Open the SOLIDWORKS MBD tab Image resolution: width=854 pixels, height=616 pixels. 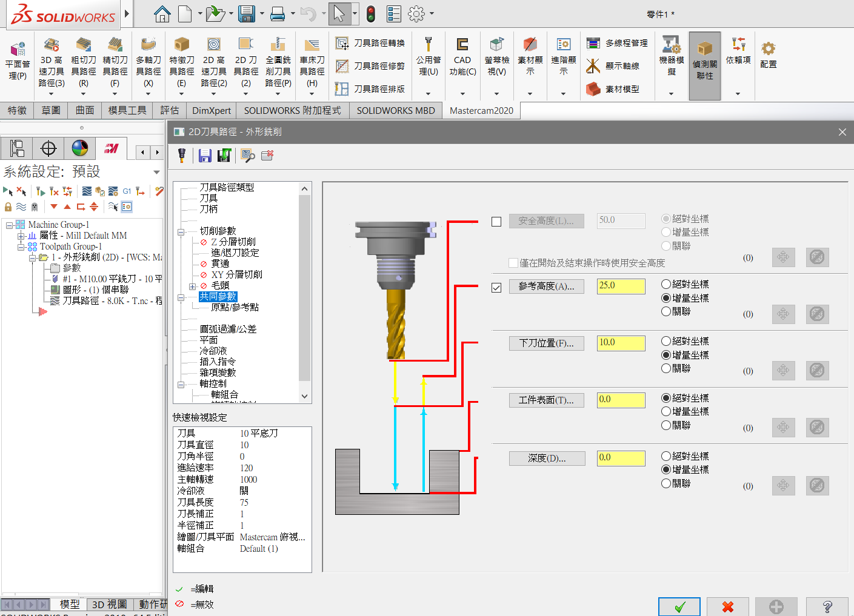(396, 110)
